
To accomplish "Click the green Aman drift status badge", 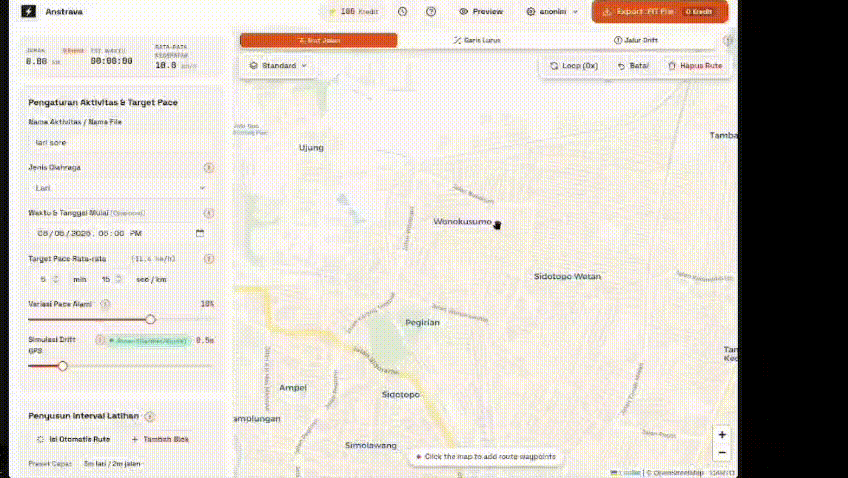I will tap(149, 341).
